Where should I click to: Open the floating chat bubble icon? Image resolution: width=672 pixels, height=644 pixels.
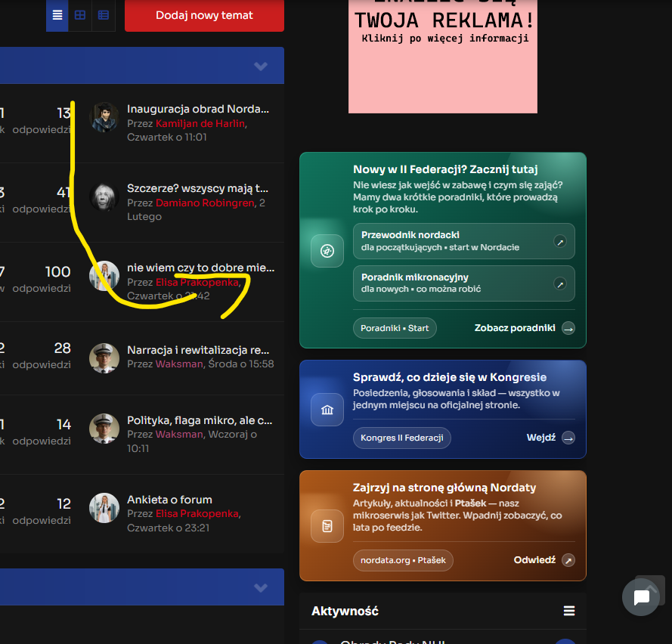click(641, 598)
